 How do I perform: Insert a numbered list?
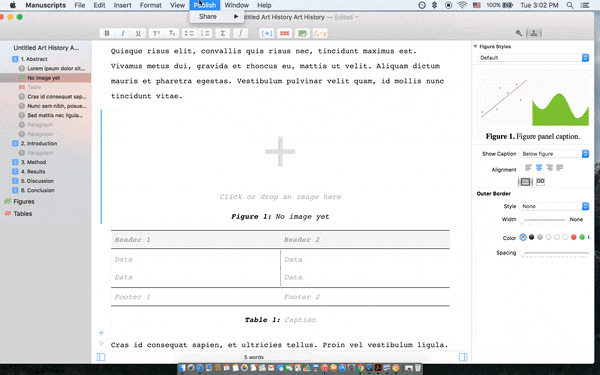pyautogui.click(x=205, y=33)
